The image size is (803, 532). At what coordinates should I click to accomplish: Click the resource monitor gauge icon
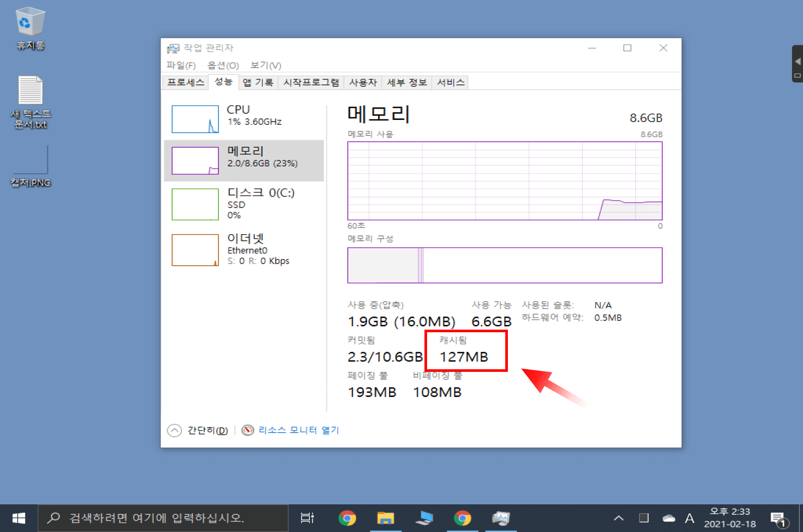coord(248,430)
